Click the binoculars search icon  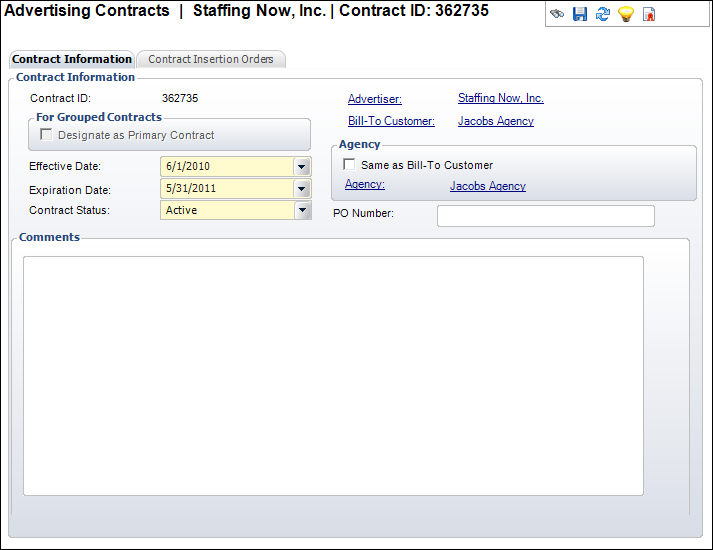pyautogui.click(x=557, y=15)
